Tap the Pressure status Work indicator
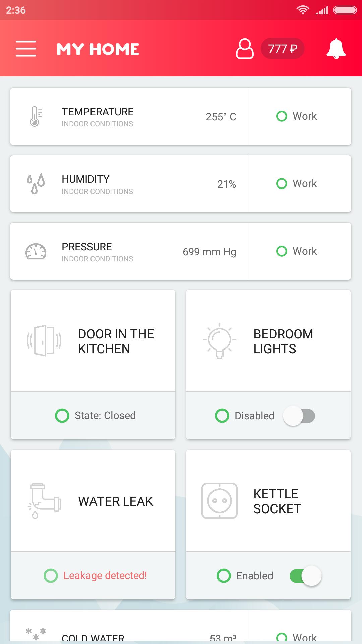Screen dimensions: 362x644 (297, 251)
